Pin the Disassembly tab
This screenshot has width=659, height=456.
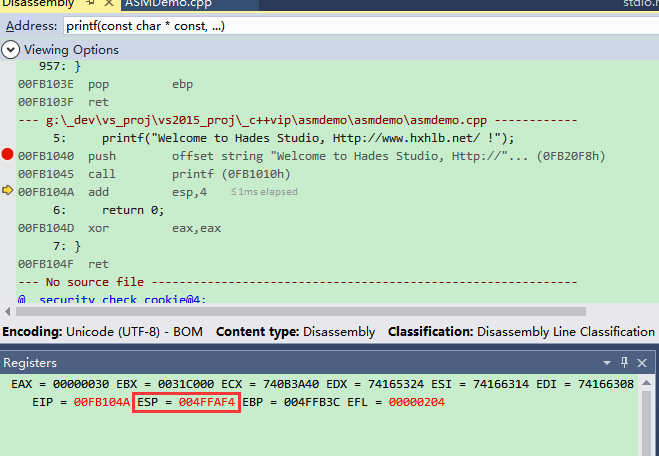pos(88,4)
